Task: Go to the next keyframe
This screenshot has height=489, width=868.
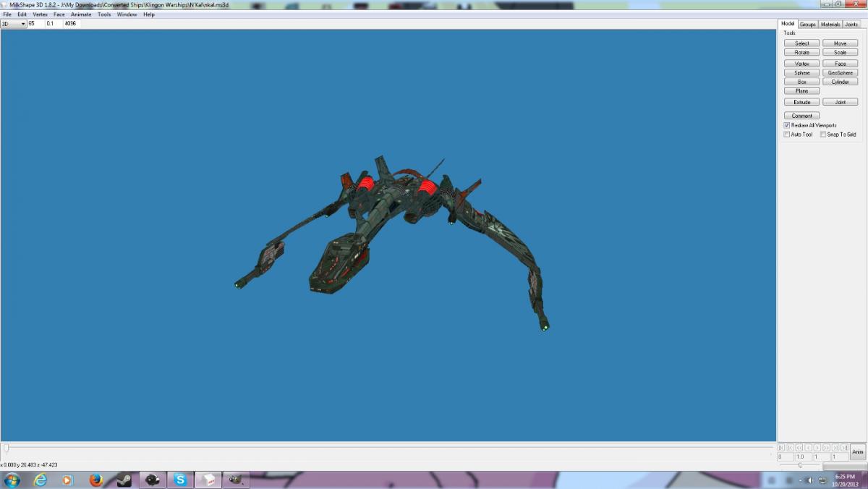Action: tap(835, 448)
